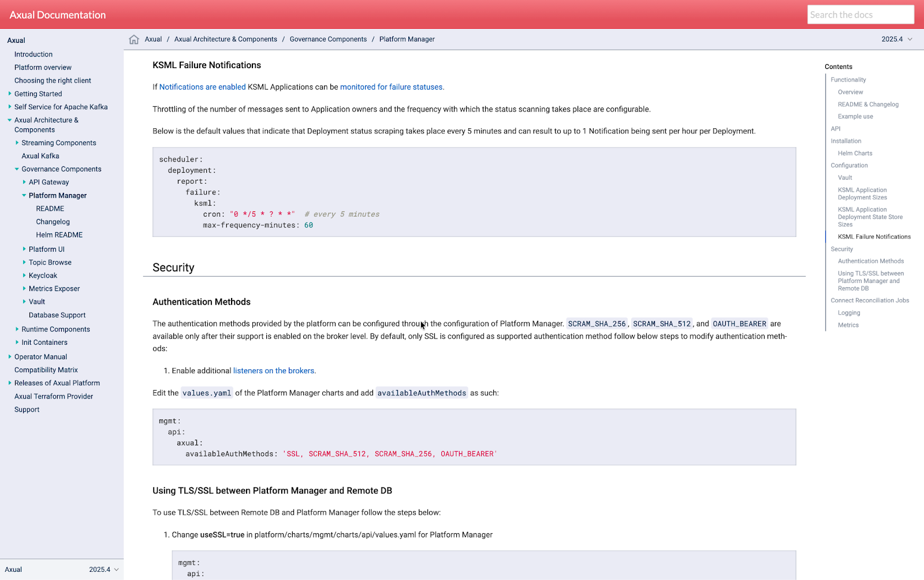Expand the Platform UI node
This screenshot has width=924, height=580.
click(24, 249)
